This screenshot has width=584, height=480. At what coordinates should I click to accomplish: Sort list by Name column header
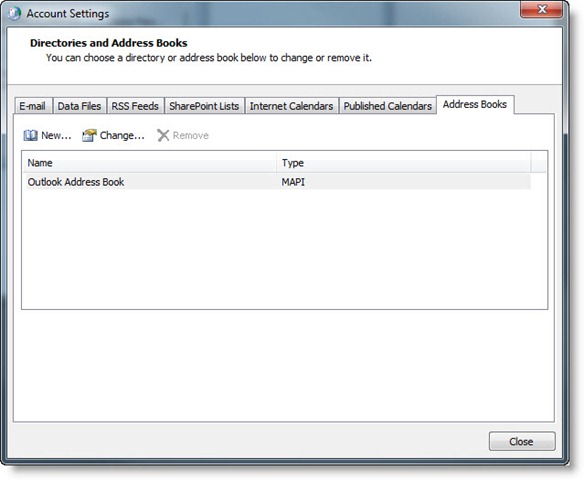pos(150,163)
